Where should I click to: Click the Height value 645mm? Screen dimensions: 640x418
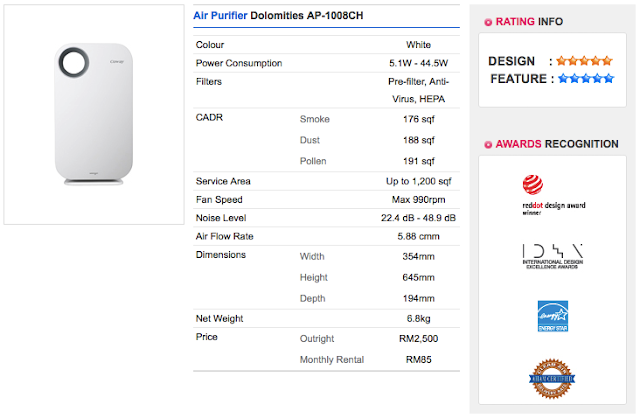(418, 278)
